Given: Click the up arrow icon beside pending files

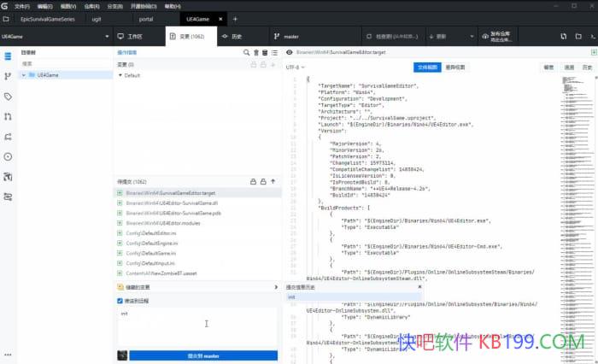Looking at the screenshot, I should (x=273, y=181).
